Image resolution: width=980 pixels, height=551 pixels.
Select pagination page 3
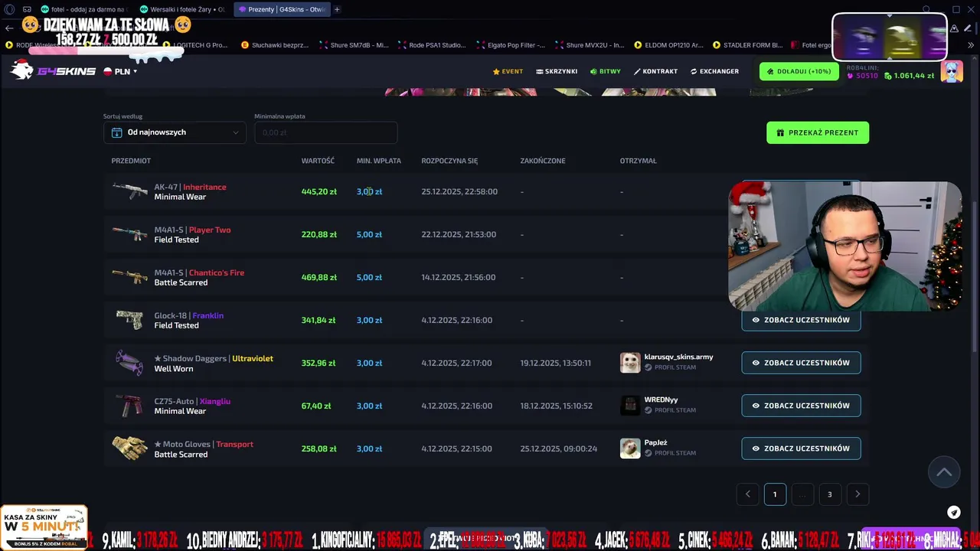point(829,494)
